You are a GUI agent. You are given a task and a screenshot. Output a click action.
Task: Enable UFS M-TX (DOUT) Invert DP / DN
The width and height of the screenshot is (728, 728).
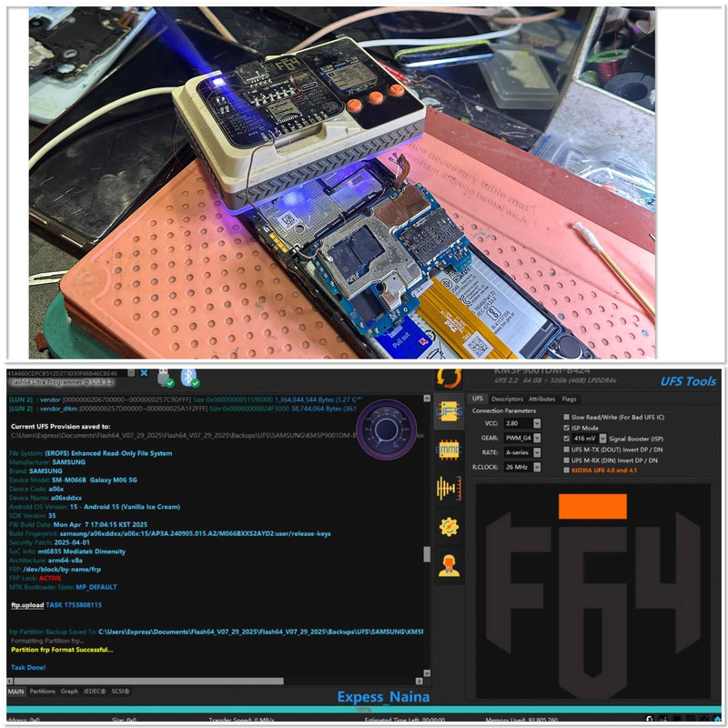coord(566,450)
